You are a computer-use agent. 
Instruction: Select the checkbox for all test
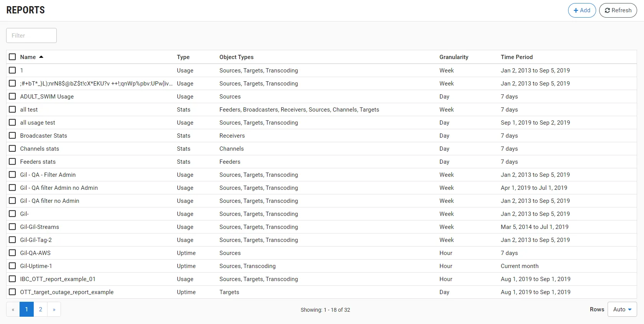[x=12, y=109]
